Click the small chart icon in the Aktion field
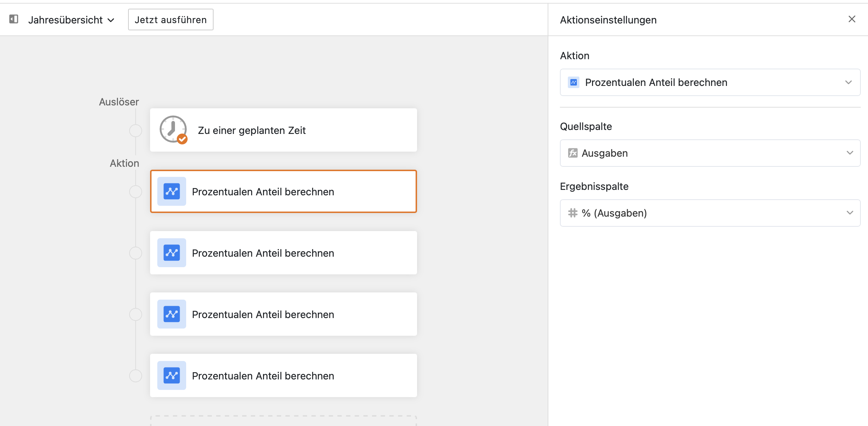The height and width of the screenshot is (426, 868). pos(574,82)
